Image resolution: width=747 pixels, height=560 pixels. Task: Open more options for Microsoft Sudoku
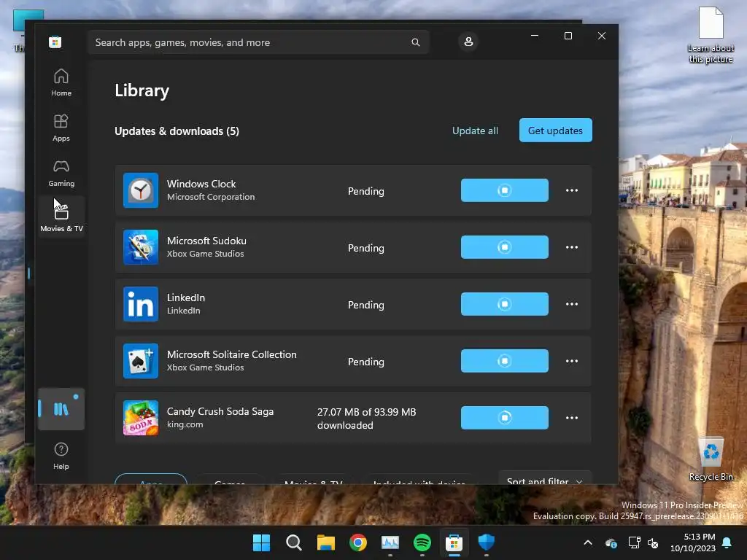[x=572, y=247]
